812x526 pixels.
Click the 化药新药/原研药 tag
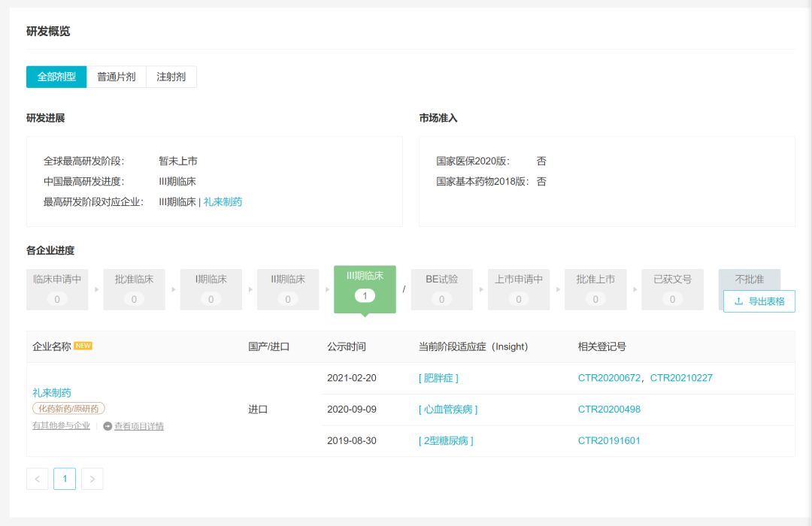(x=68, y=408)
